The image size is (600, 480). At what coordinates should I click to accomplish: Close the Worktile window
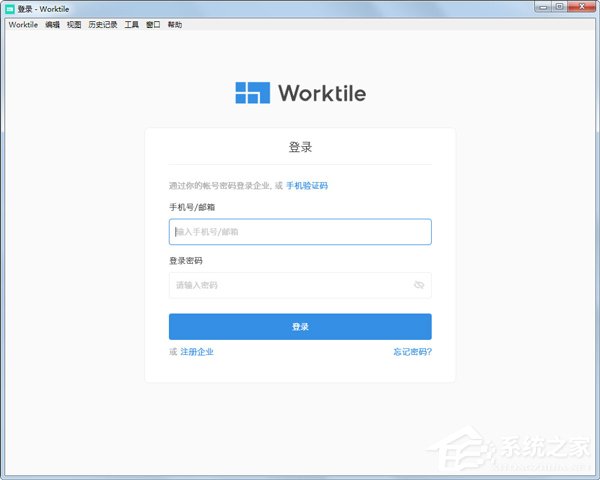pos(582,7)
